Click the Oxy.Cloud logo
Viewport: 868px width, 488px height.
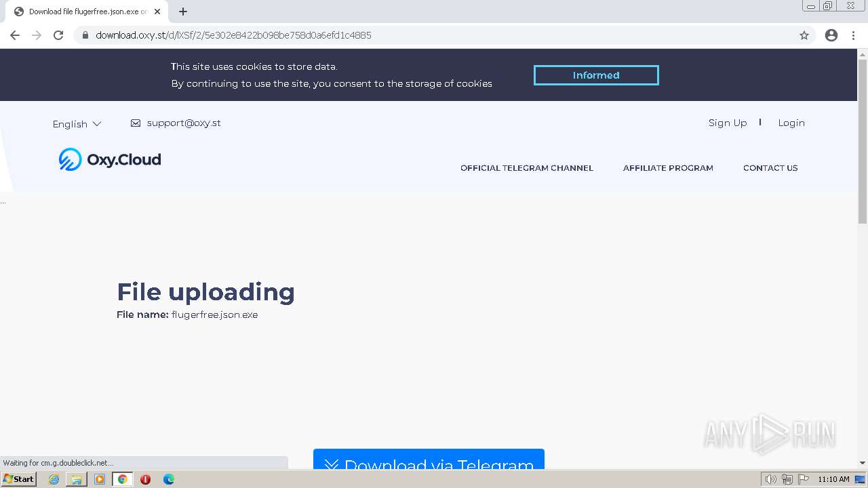pos(110,159)
